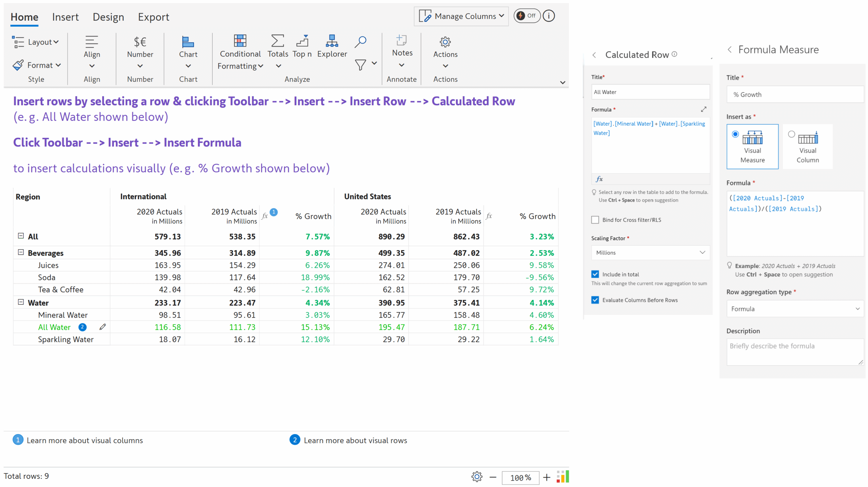Uncheck Include in total

(595, 274)
